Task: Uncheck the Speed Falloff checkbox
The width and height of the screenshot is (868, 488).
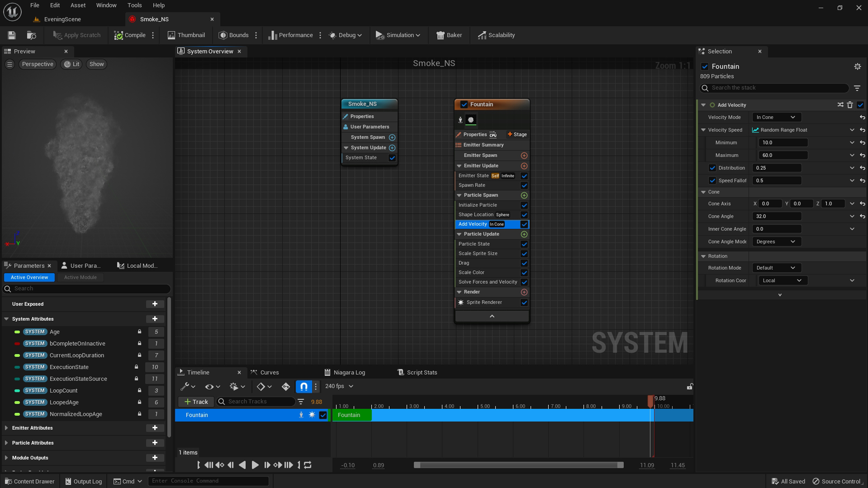Action: tap(712, 180)
